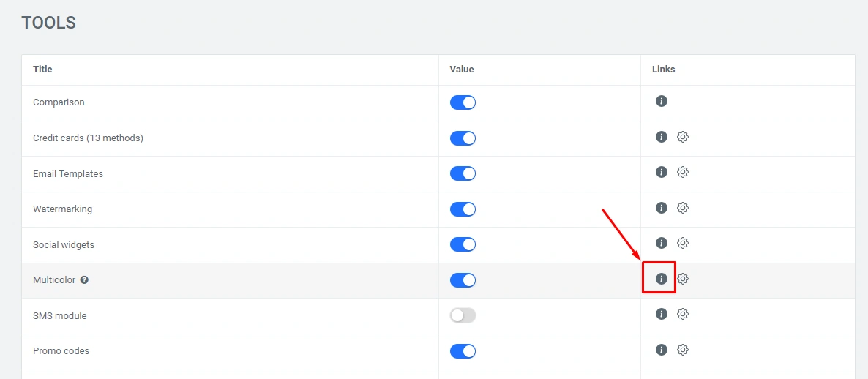
Task: Enable the SMS module toggle
Action: [x=463, y=315]
